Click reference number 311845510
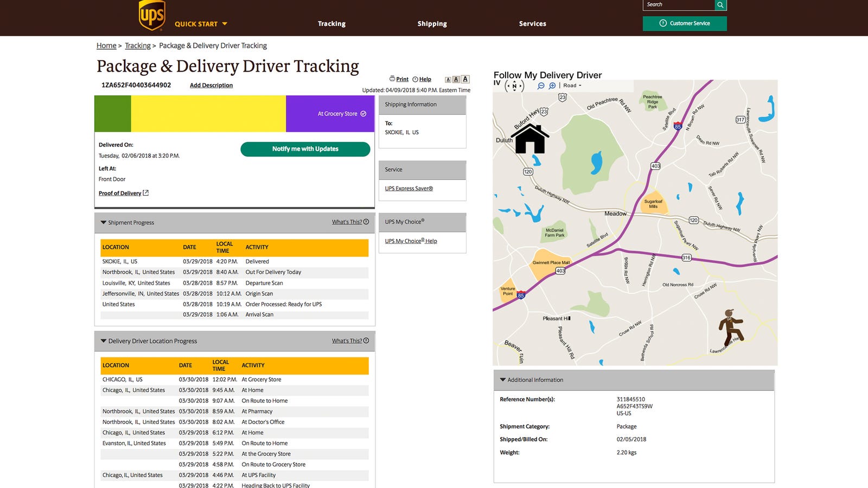868x488 pixels. coord(631,399)
